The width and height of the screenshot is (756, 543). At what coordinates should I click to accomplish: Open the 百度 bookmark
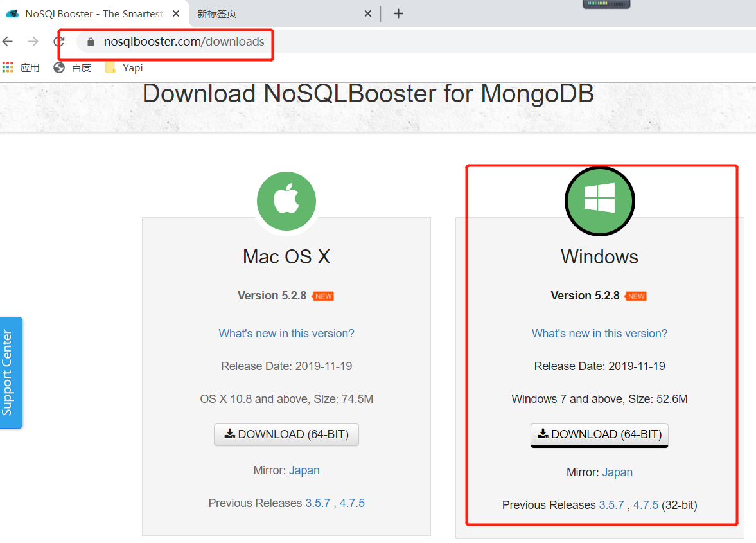point(73,67)
